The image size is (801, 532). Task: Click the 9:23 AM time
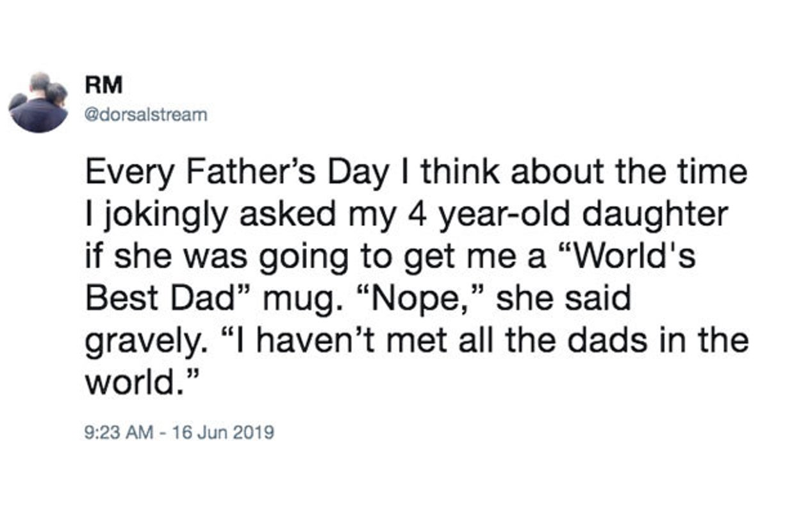pyautogui.click(x=119, y=433)
